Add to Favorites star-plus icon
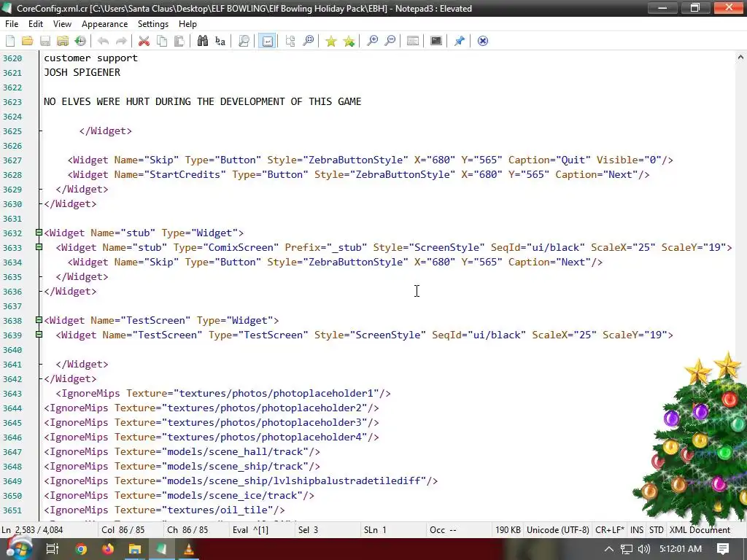The height and width of the screenshot is (560, 747). 349,41
